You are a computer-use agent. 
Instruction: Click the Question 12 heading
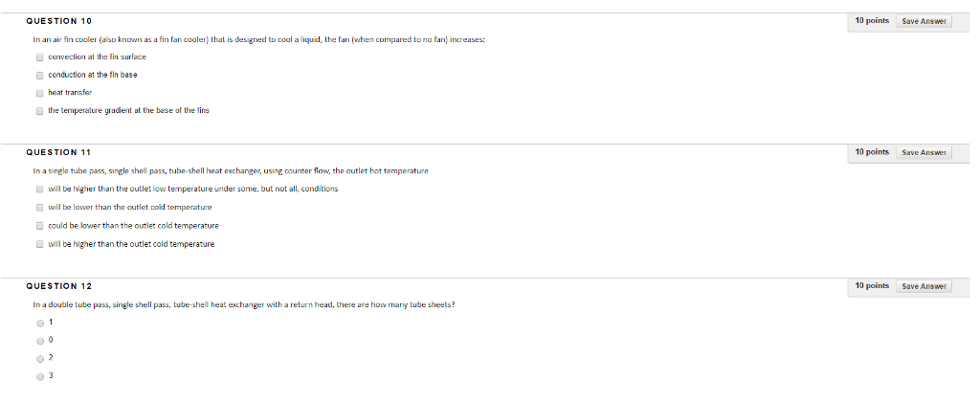(59, 286)
